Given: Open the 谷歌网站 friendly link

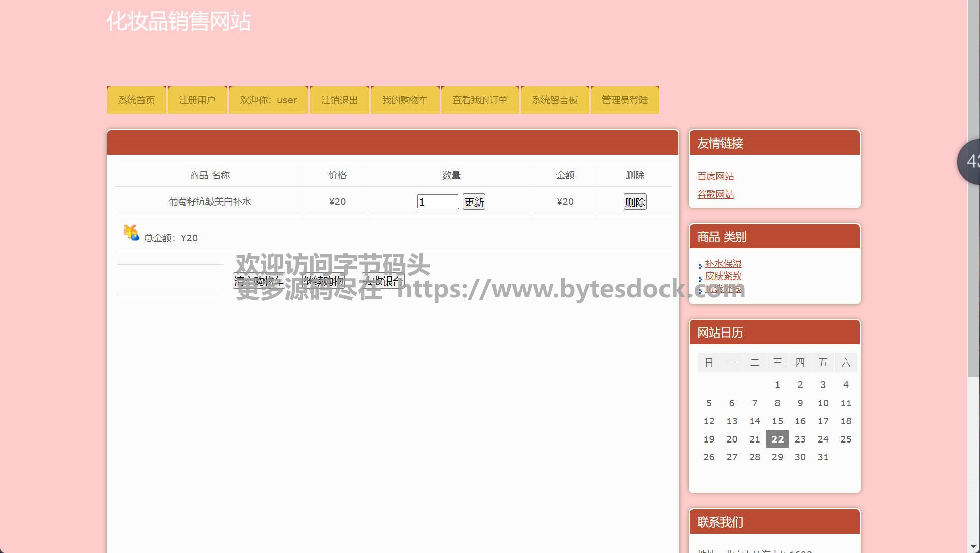Looking at the screenshot, I should point(715,195).
